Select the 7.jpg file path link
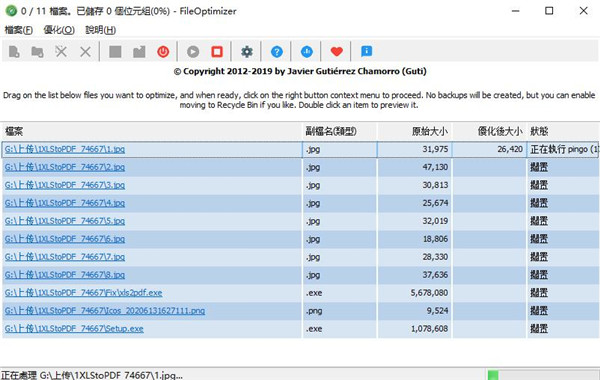Image resolution: width=600 pixels, height=380 pixels. click(65, 257)
